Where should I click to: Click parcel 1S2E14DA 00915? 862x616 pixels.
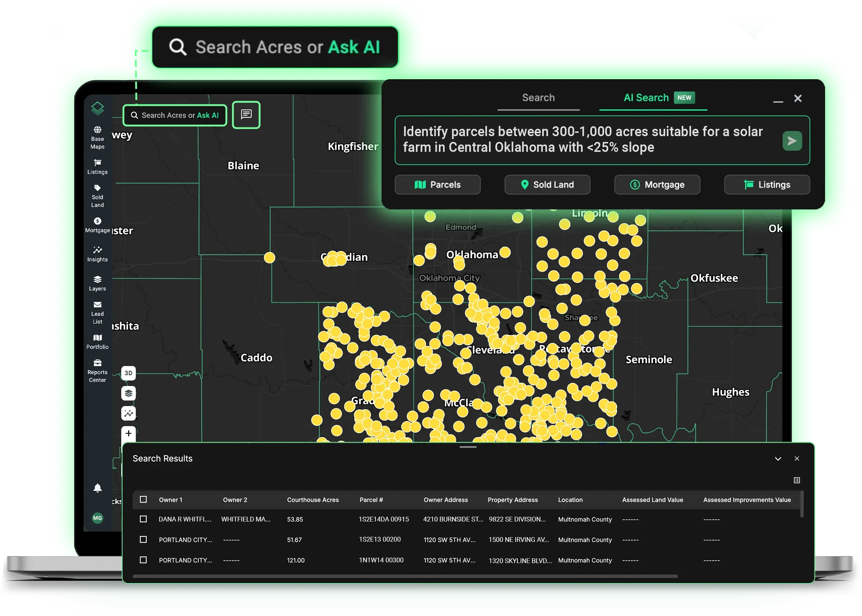[384, 519]
